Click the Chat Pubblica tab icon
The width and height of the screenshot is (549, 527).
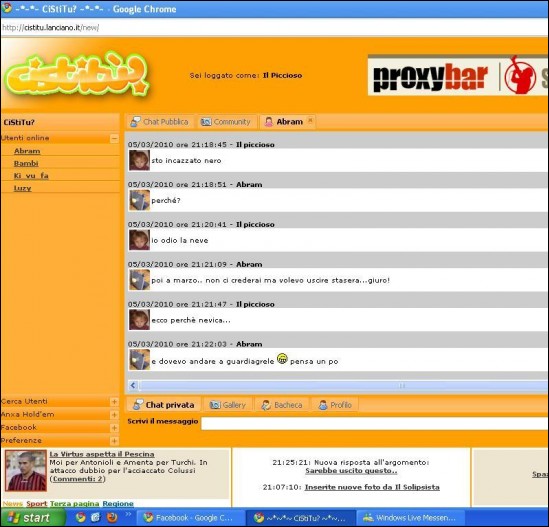click(135, 122)
